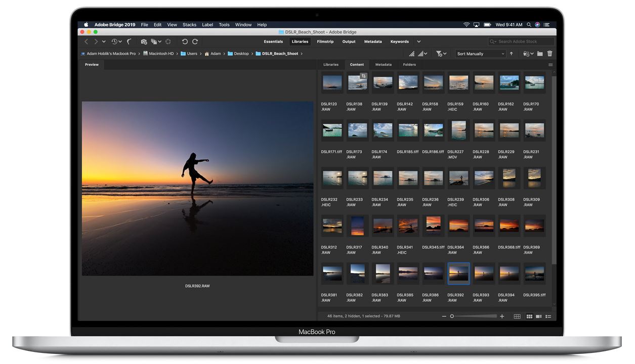Switch to the Output workspace
Viewport: 635px width, 364px height.
[349, 41]
